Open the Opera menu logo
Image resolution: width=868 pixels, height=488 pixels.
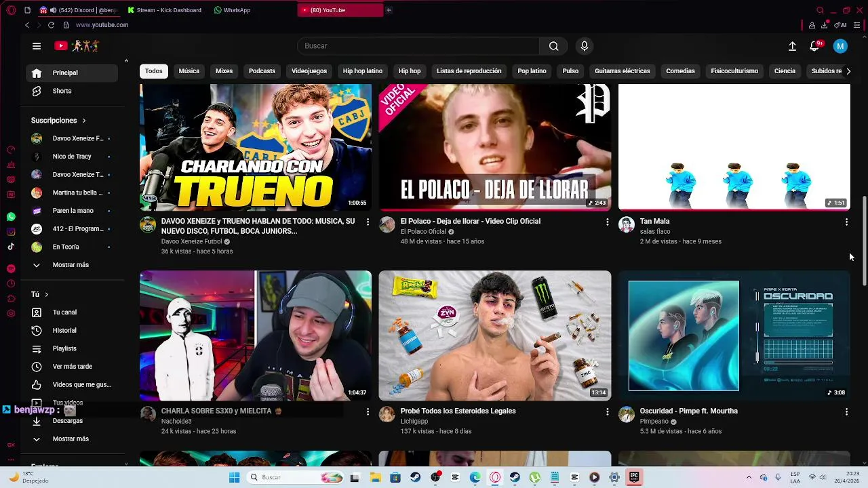tap(11, 10)
